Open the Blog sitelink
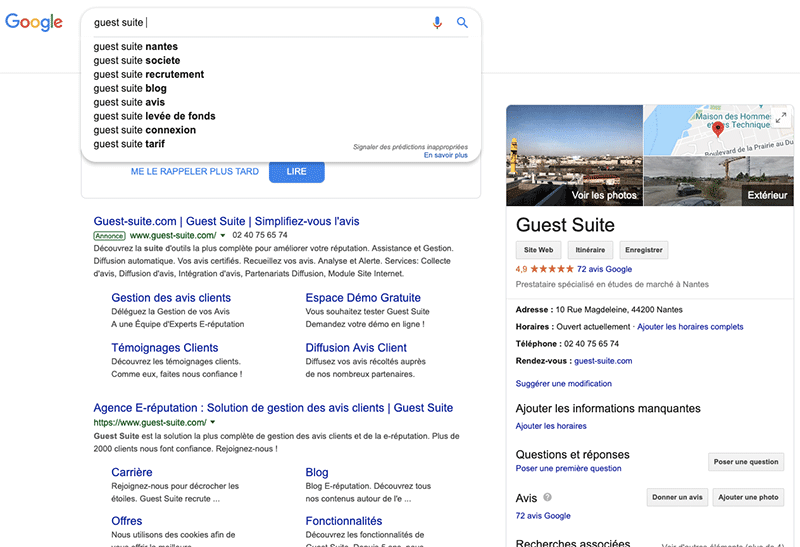This screenshot has width=800, height=547. (317, 473)
